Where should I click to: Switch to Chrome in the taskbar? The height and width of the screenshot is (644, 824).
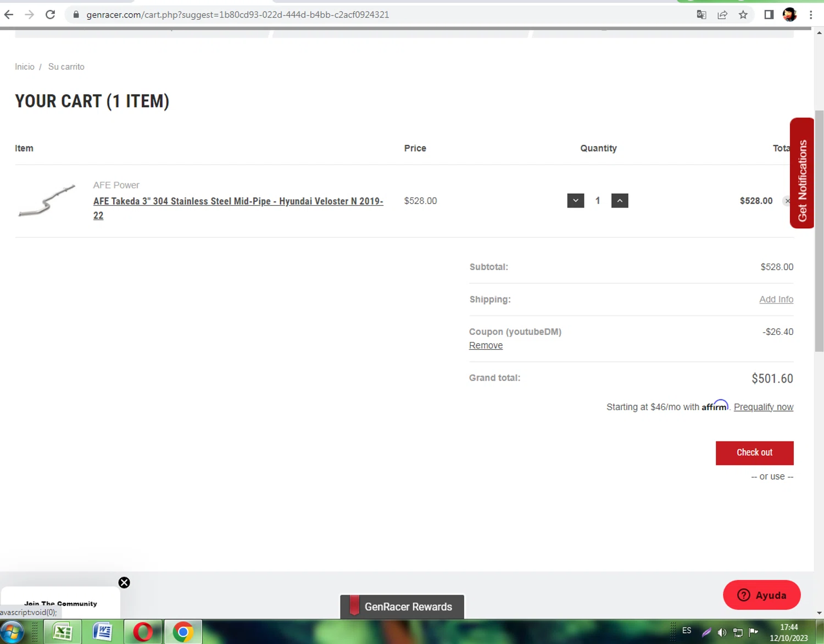coord(183,632)
